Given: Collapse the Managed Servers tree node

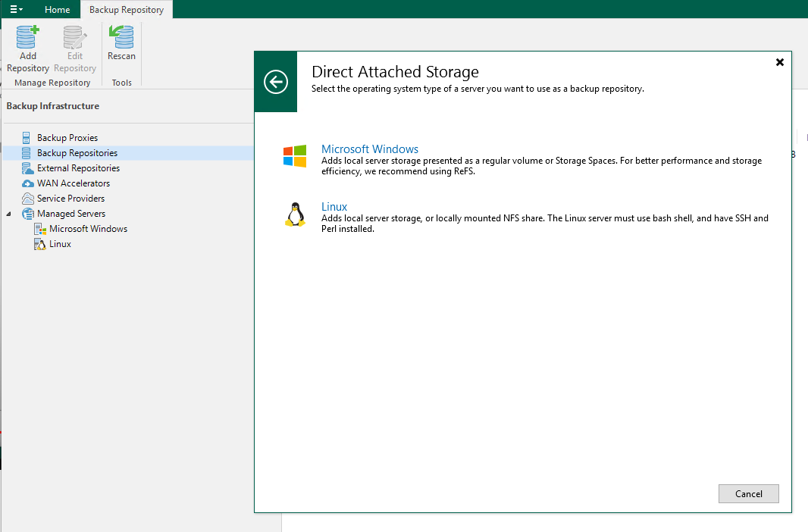Looking at the screenshot, I should coord(9,214).
